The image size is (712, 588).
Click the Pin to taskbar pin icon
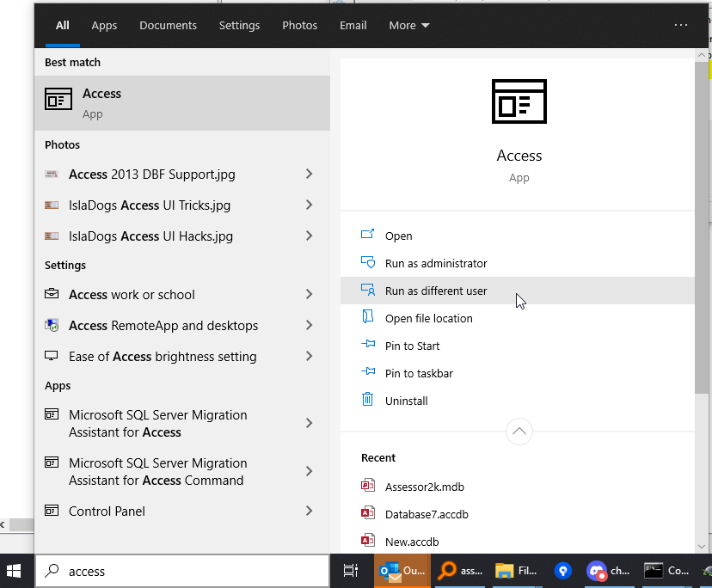pos(368,372)
